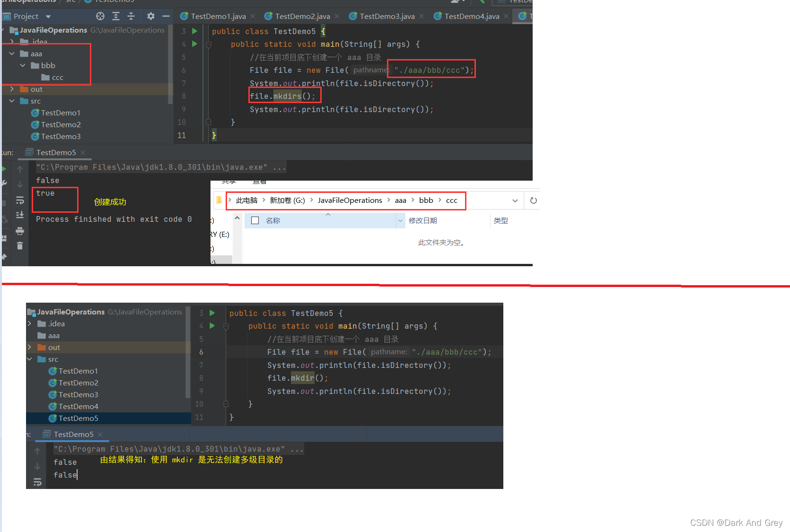Click the scroll-down arrow in upper run toolbar

(x=20, y=184)
